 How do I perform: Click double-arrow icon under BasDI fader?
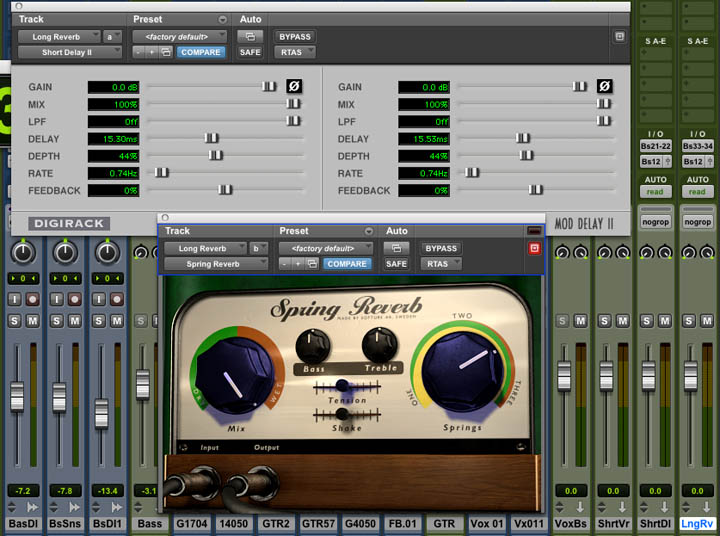point(32,507)
